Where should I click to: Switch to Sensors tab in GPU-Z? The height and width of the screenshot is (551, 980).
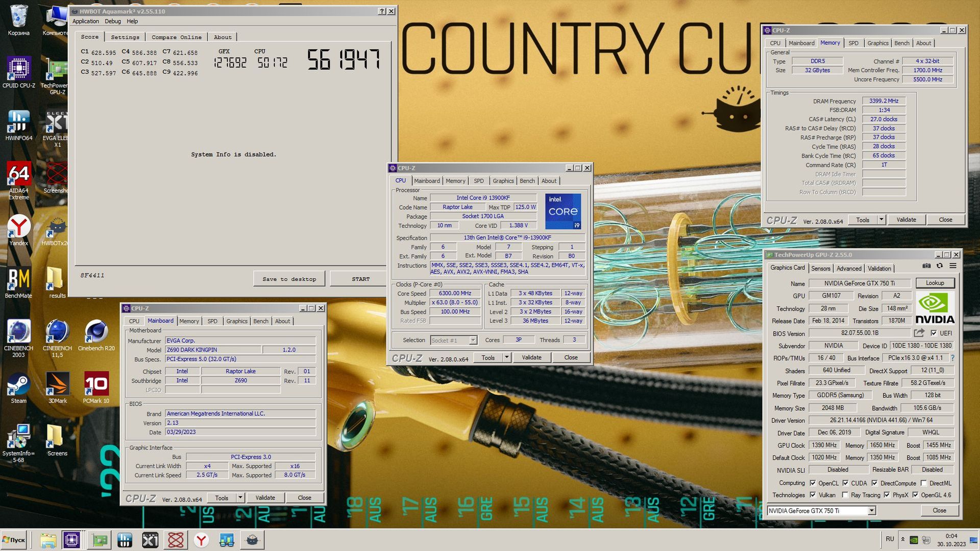821,268
